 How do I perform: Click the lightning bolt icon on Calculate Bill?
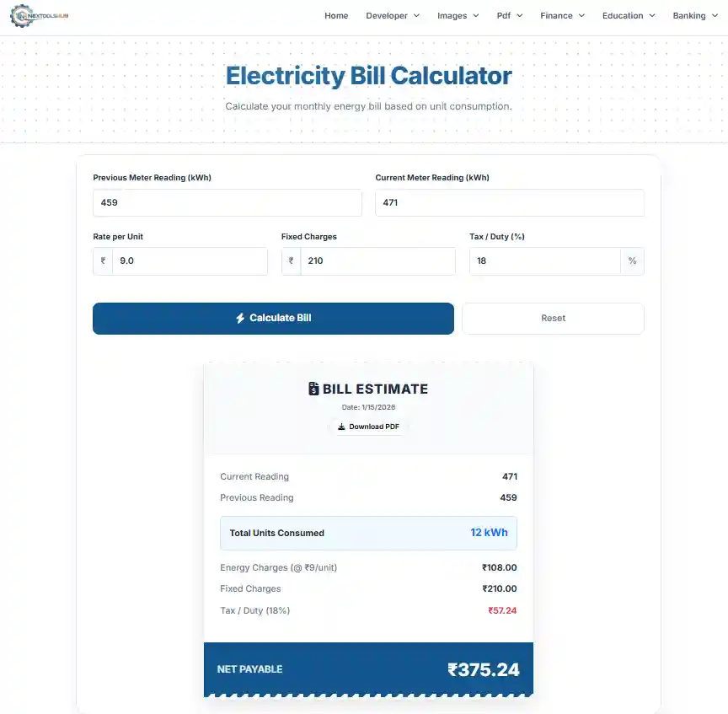tap(240, 319)
